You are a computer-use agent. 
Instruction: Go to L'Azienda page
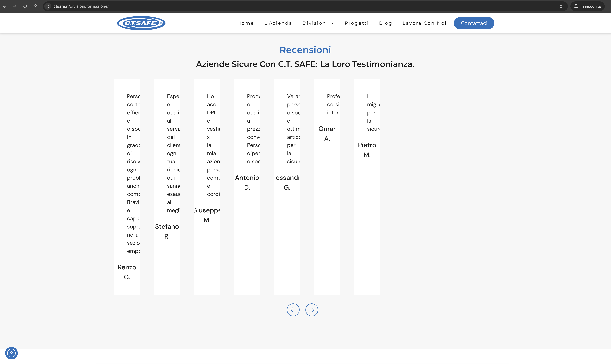pyautogui.click(x=278, y=23)
